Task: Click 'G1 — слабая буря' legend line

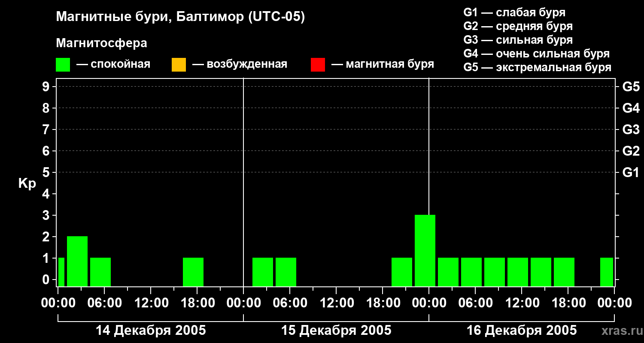Action: pyautogui.click(x=514, y=12)
